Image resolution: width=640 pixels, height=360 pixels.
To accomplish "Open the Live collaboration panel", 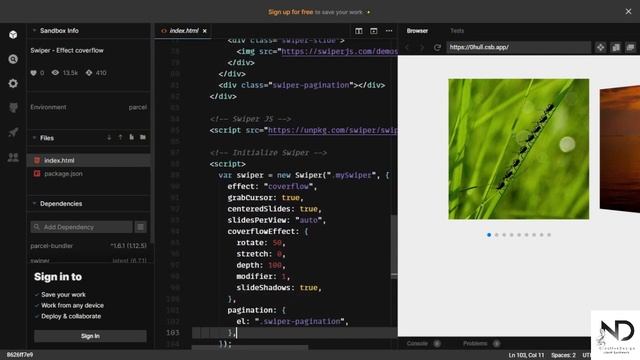I will 13,157.
